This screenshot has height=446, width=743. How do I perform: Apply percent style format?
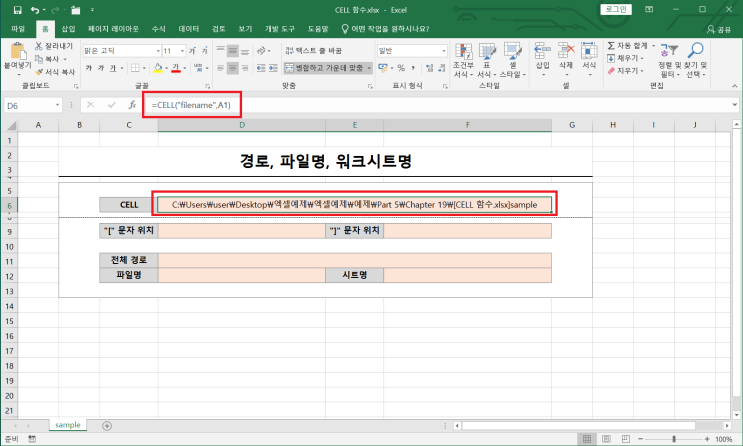click(401, 68)
